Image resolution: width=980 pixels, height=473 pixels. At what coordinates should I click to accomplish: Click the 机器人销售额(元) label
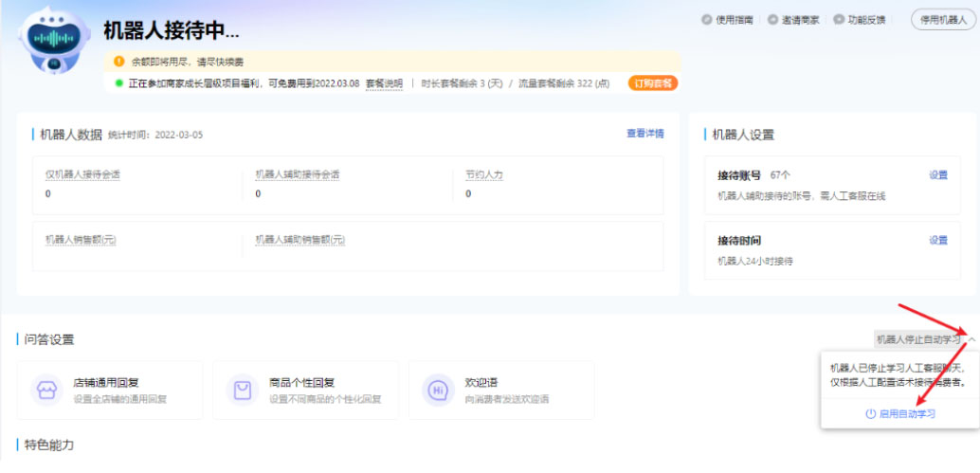coord(81,239)
